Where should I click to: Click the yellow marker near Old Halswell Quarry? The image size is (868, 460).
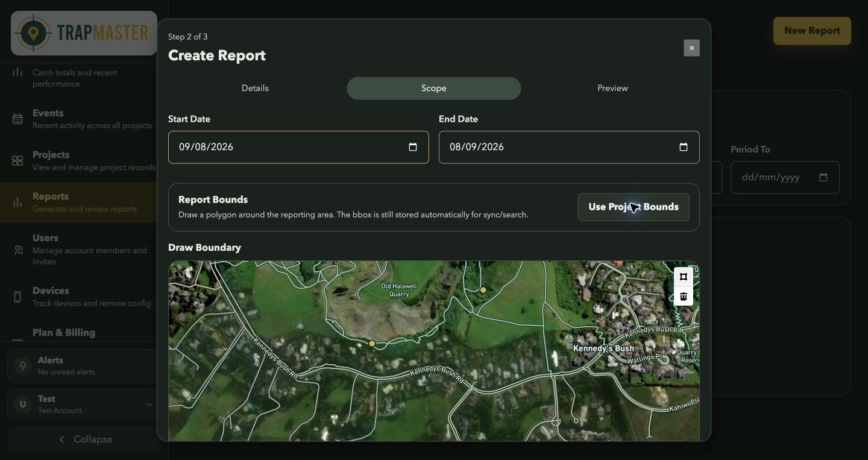pos(483,290)
